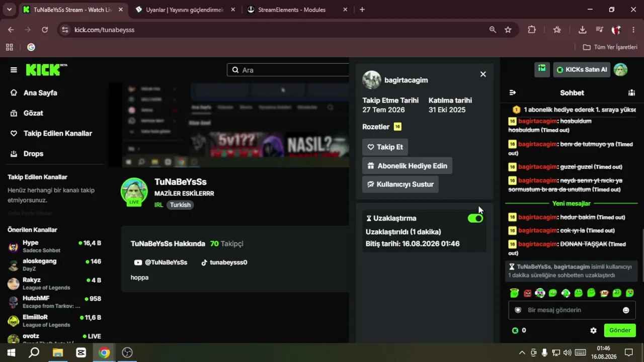Viewport: 644px width, 362px height.
Task: Switch to the Uyanlar browser tab
Action: click(x=185, y=10)
